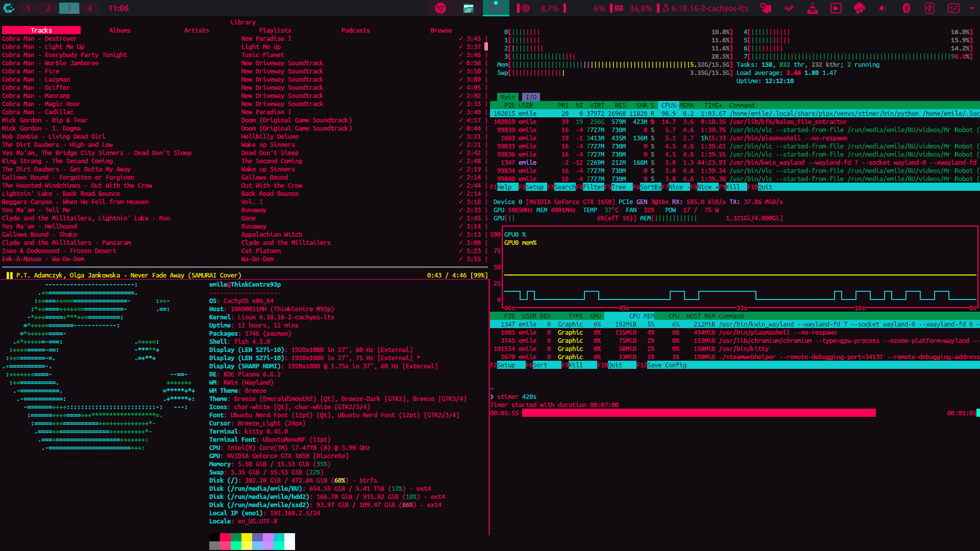Click the volume speaker tray icon

(883, 8)
